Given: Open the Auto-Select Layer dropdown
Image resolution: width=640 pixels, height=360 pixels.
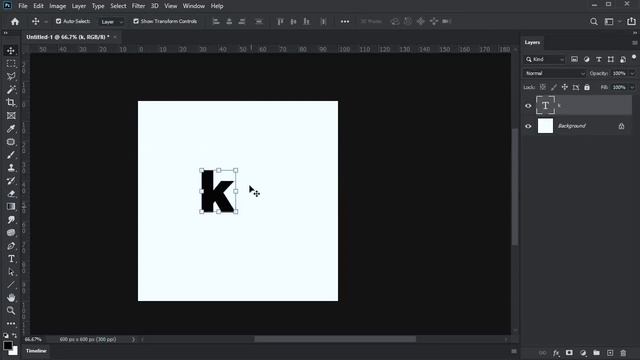Looking at the screenshot, I should [x=111, y=22].
